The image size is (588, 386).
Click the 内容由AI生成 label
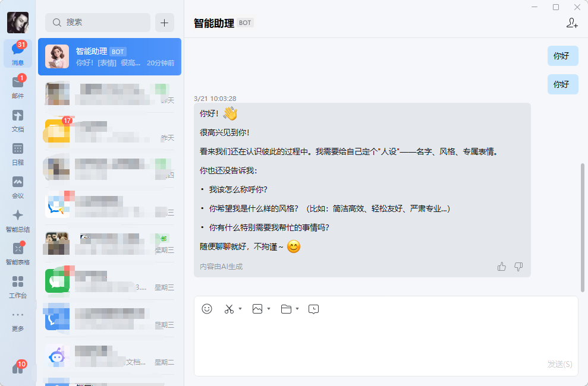pos(221,267)
